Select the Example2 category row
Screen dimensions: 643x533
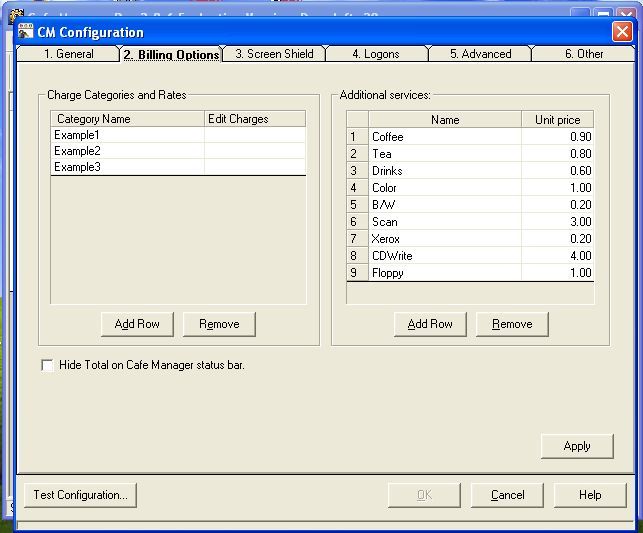[x=128, y=151]
